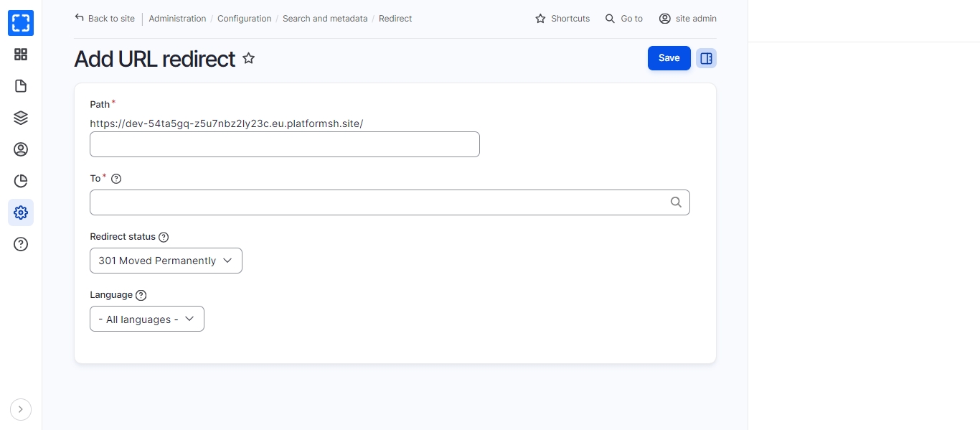The height and width of the screenshot is (430, 980).
Task: Open the Reports pie chart icon
Action: [x=21, y=181]
